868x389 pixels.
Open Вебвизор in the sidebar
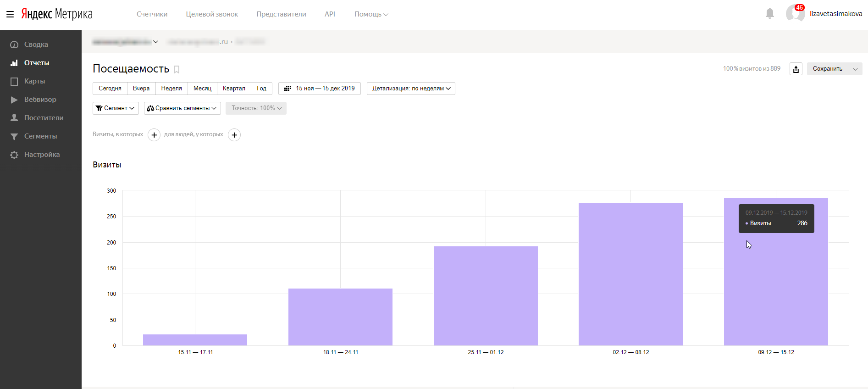pos(41,100)
